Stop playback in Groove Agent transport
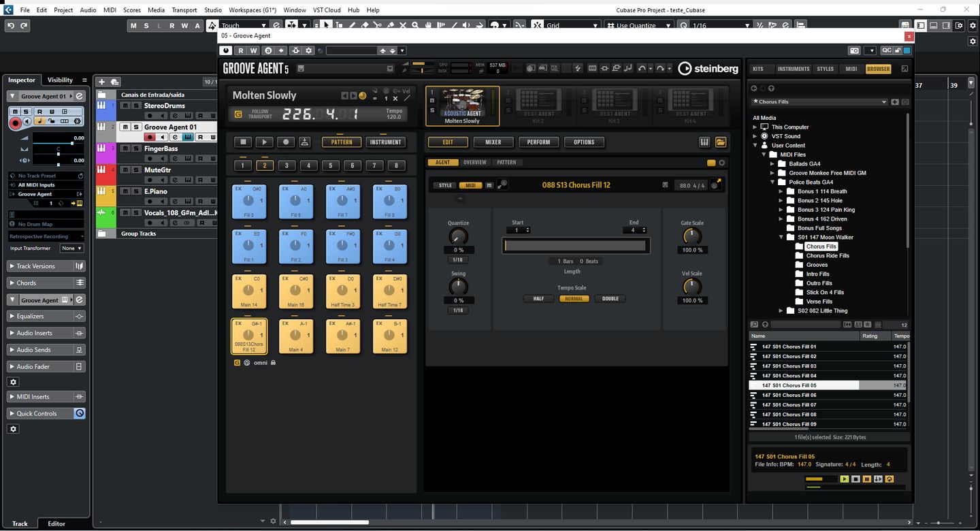This screenshot has width=980, height=531. click(243, 142)
